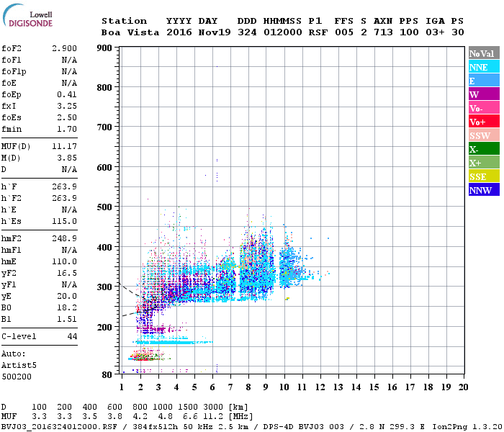Screen dimensions: 504x432
Task: Click the 800 km height axis label
Action: (104, 88)
